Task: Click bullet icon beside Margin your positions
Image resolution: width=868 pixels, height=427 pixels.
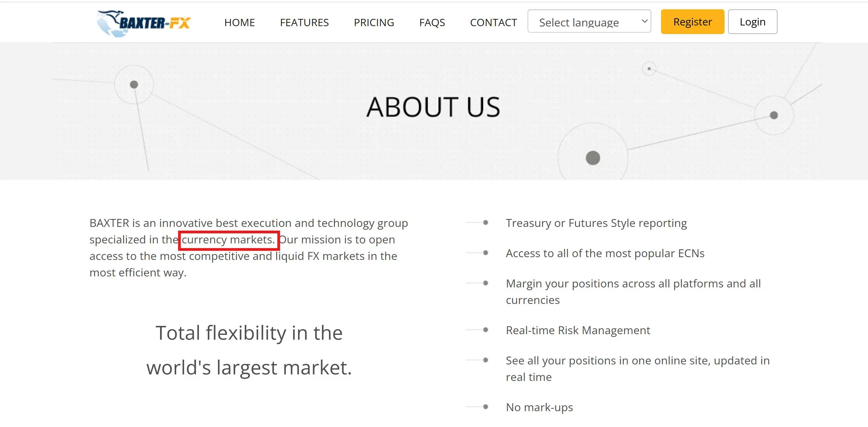Action: click(485, 283)
